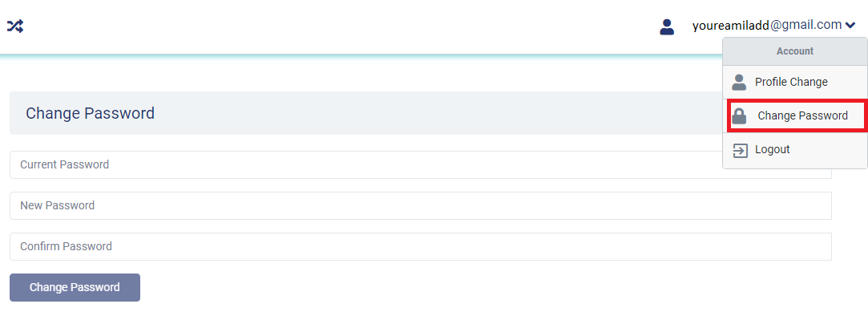Click the shuffle arrows icon in header

(x=15, y=26)
